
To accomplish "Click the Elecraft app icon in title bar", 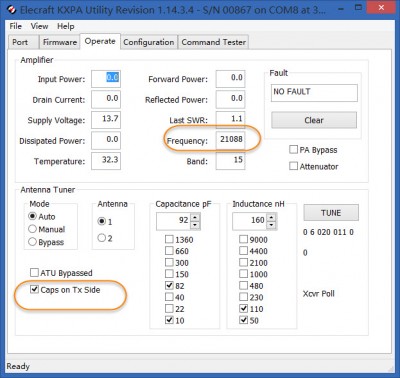I will (x=11, y=10).
